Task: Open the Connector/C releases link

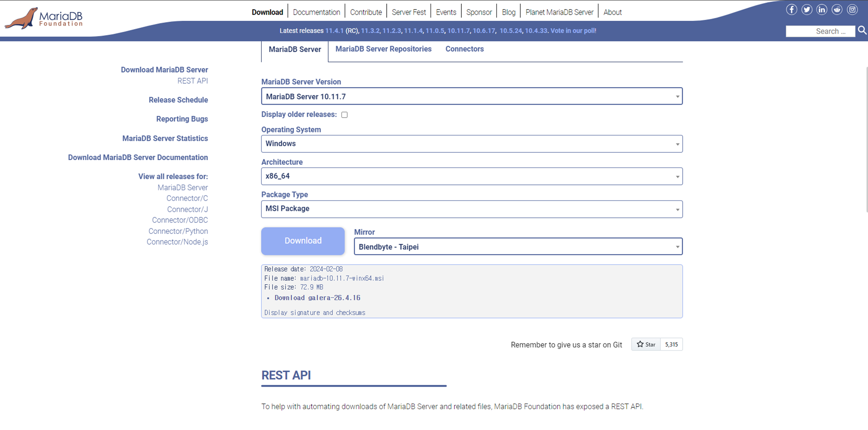Action: click(x=187, y=198)
